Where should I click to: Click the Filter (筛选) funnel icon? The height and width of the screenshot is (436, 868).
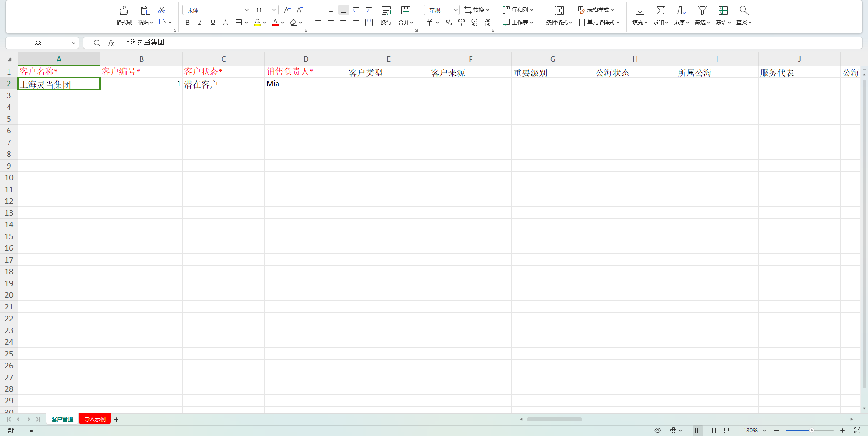tap(702, 11)
